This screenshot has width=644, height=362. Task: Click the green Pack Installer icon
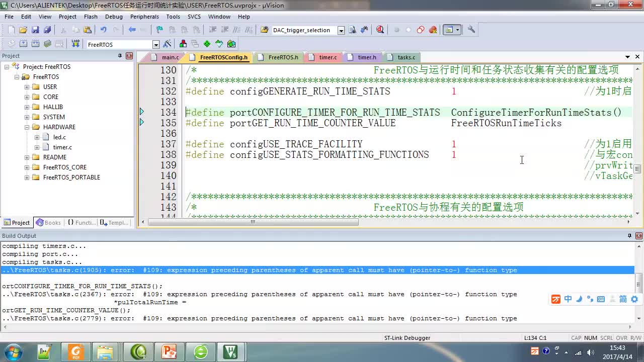pyautogui.click(x=231, y=44)
